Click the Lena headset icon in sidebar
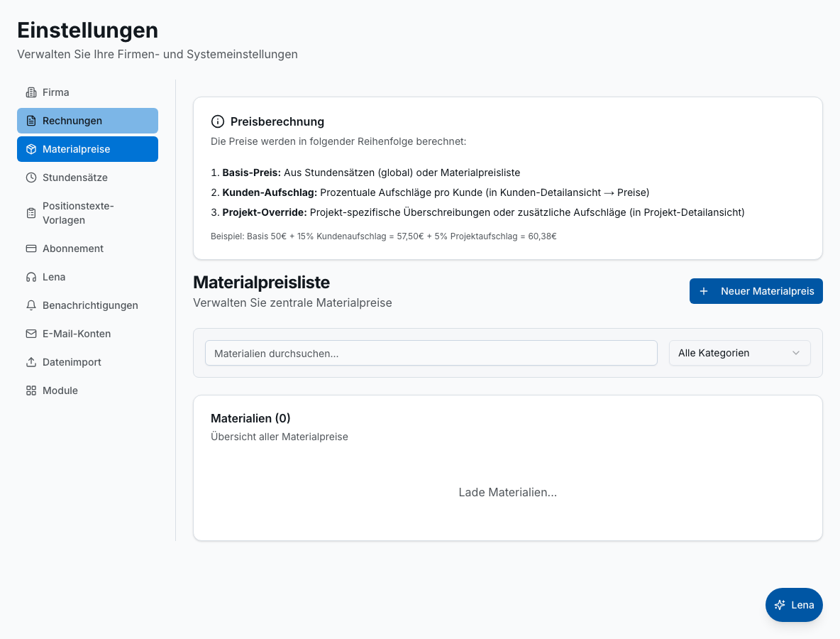The height and width of the screenshot is (639, 840). point(31,277)
